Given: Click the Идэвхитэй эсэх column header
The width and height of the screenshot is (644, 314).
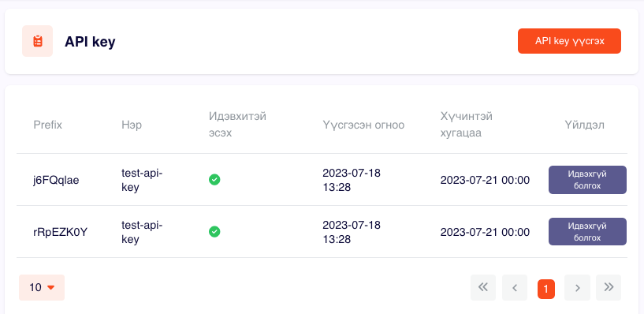Looking at the screenshot, I should coord(237,125).
